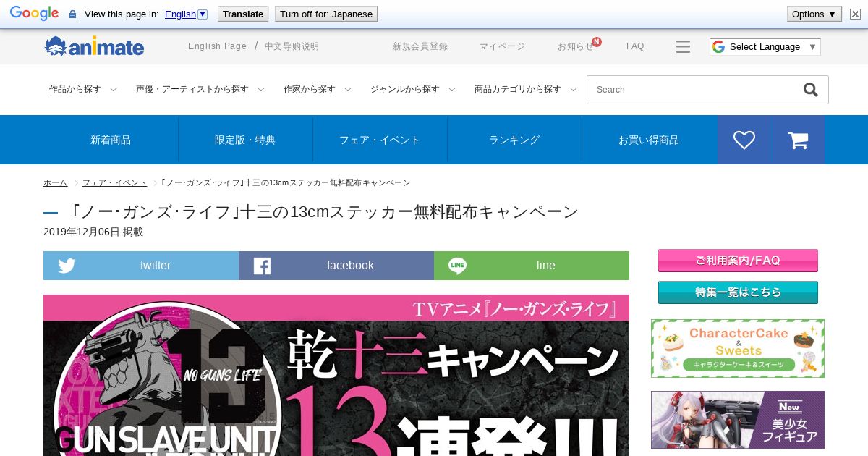Go to マイページ

pyautogui.click(x=502, y=46)
